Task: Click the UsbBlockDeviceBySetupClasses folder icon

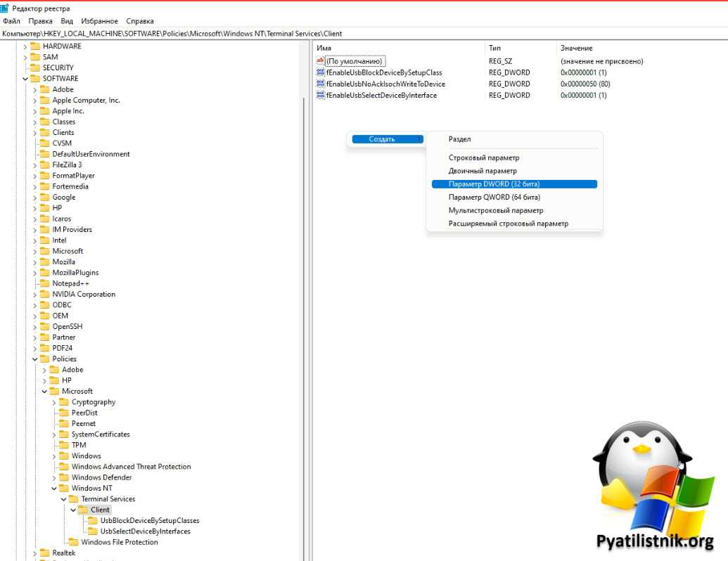Action: pyautogui.click(x=93, y=521)
